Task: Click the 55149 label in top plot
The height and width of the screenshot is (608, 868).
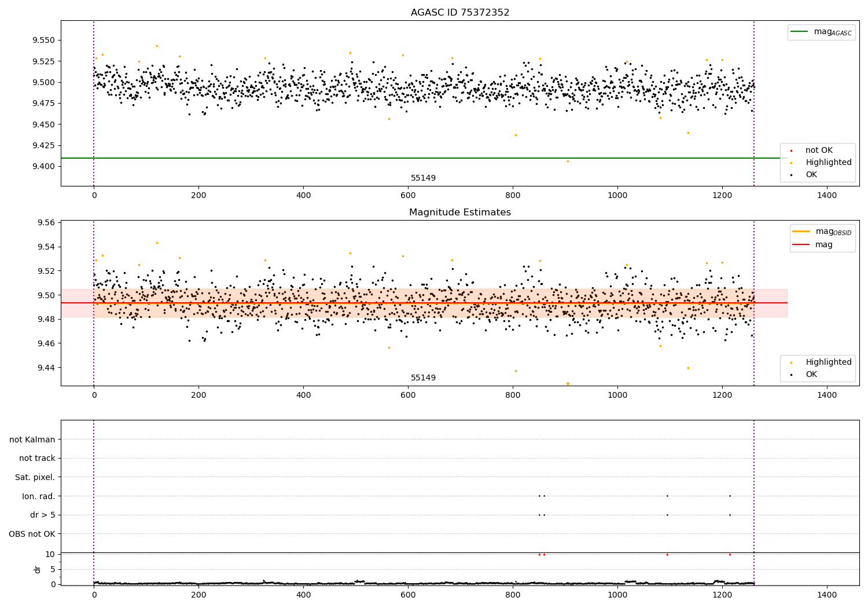Action: tap(424, 178)
